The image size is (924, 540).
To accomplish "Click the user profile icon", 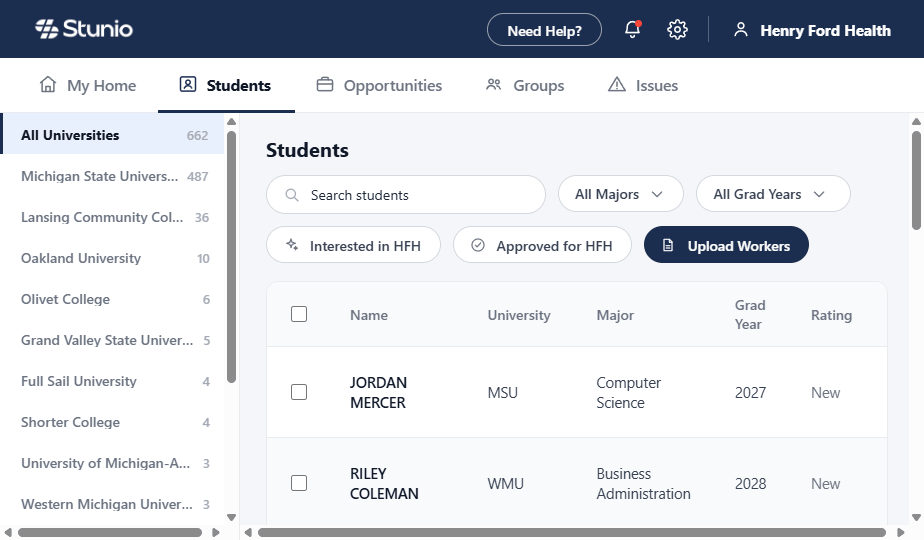I will [741, 29].
